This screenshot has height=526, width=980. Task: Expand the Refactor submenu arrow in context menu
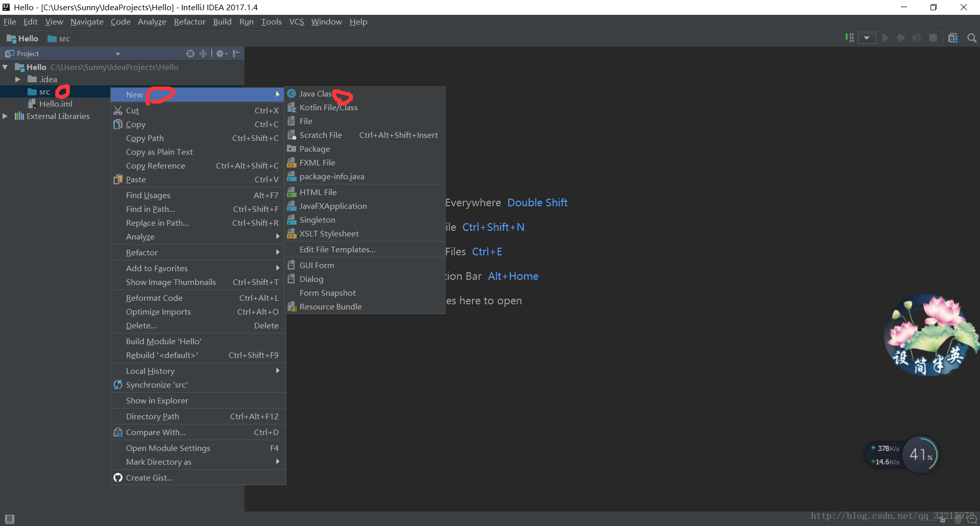[x=278, y=252]
